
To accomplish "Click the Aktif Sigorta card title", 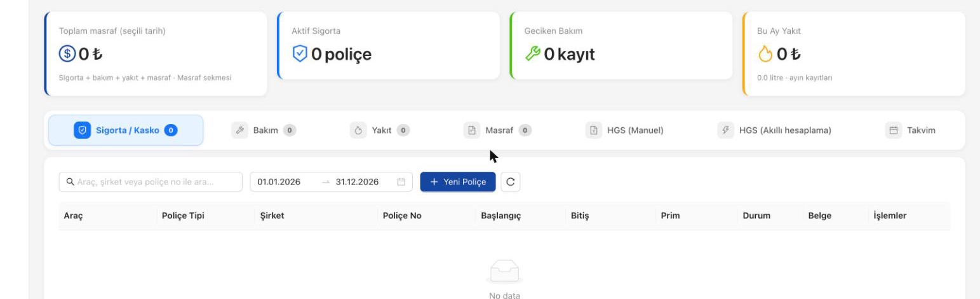I will click(x=316, y=31).
